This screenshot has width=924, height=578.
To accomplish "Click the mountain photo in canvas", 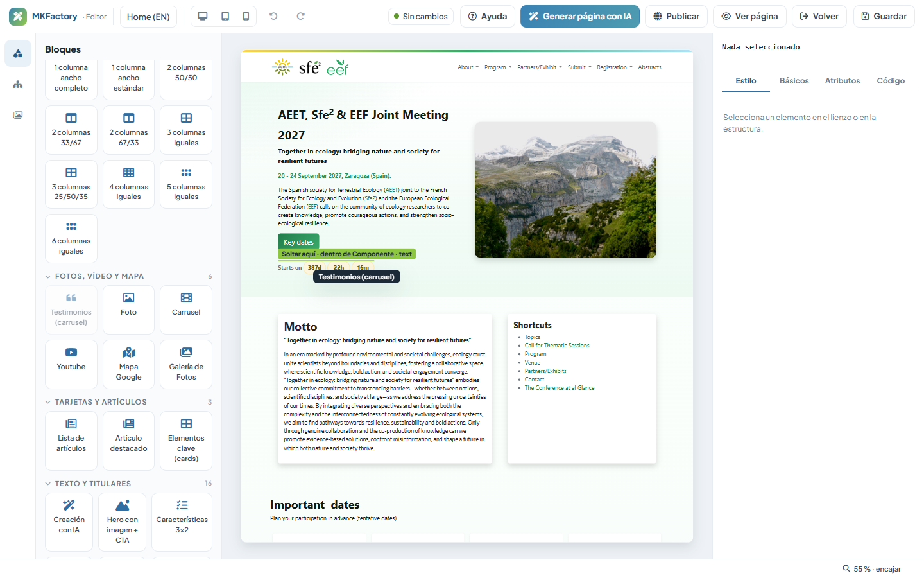I will click(x=565, y=190).
